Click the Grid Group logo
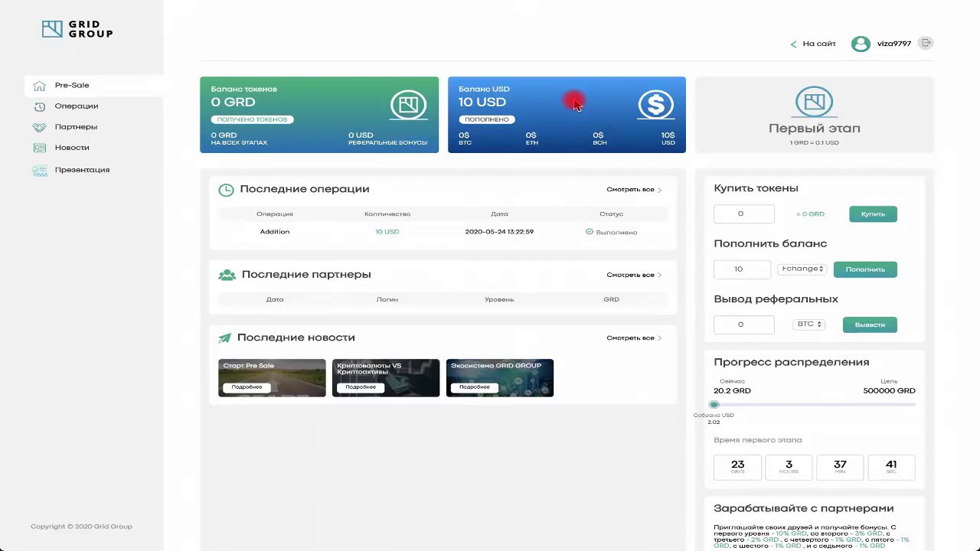The image size is (980, 551). (x=77, y=29)
